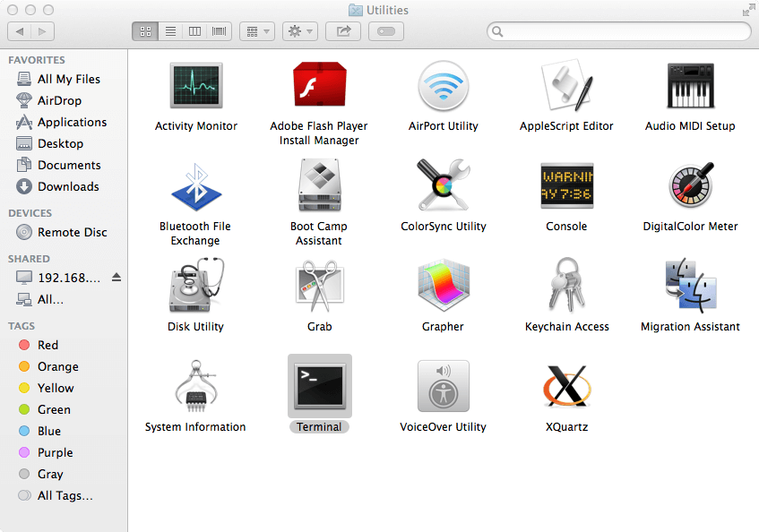Screen dimensions: 759x532
Task: Select the Boot Camp Assistant icon
Action: pyautogui.click(x=320, y=185)
